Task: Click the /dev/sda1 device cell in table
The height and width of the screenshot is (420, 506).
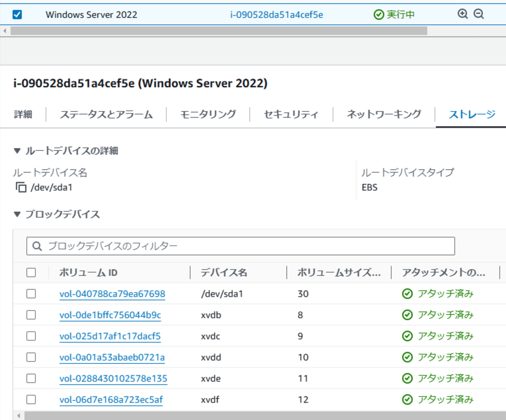Action: pyautogui.click(x=222, y=294)
